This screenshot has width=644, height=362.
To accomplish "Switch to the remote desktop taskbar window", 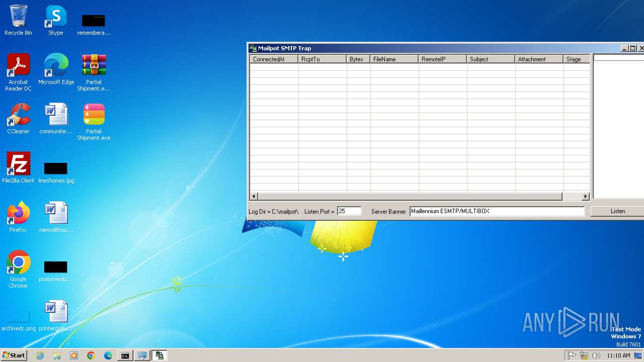I will click(142, 355).
